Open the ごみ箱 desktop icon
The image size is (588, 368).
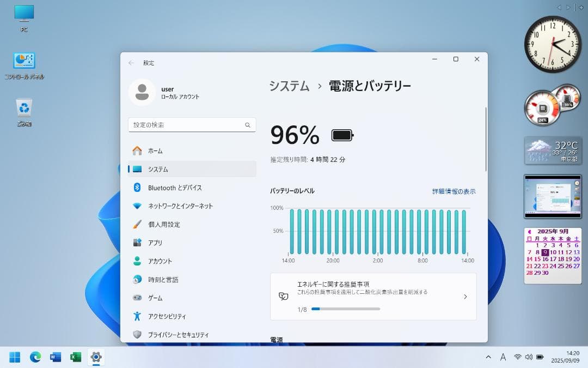tap(23, 108)
